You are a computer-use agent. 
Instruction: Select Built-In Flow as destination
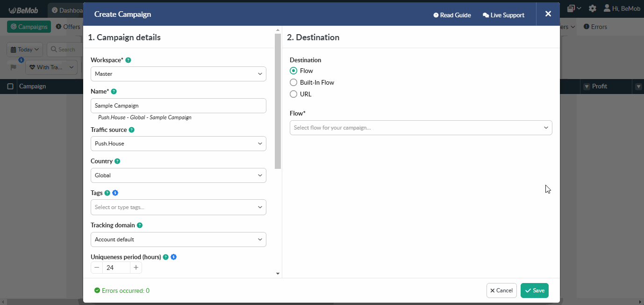[293, 82]
